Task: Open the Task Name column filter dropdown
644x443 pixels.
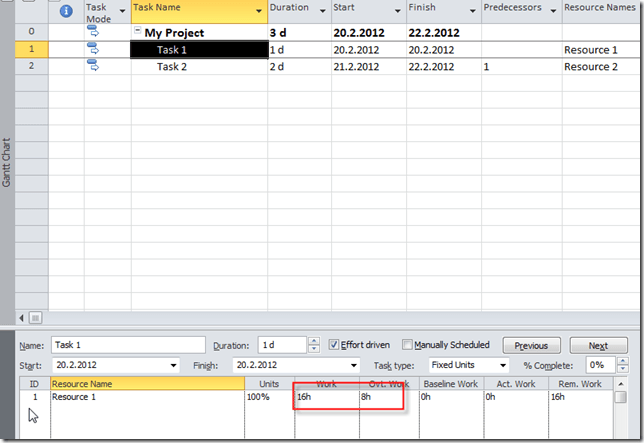Action: (259, 12)
